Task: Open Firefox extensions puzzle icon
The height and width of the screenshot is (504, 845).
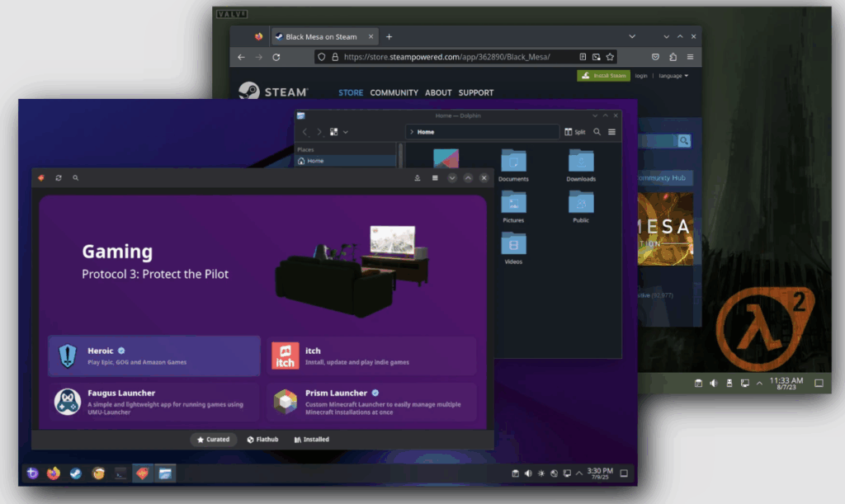Action: coord(673,57)
